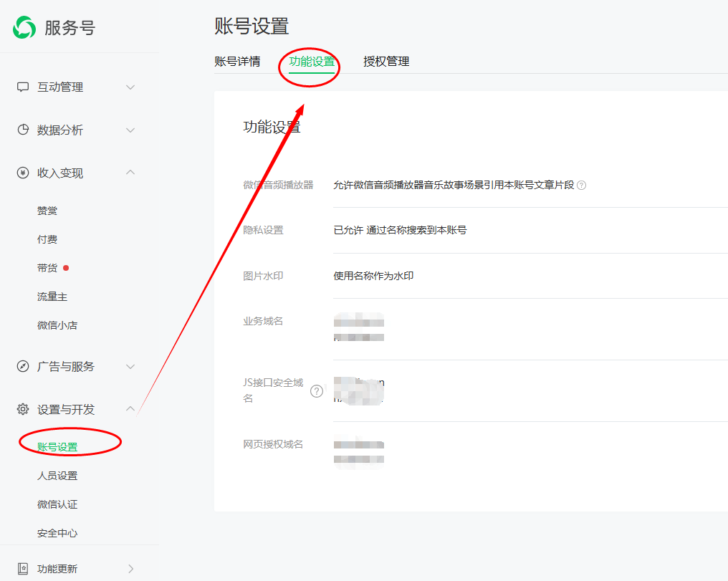Click blurred 业务域名 value
728x581 pixels.
(x=359, y=327)
